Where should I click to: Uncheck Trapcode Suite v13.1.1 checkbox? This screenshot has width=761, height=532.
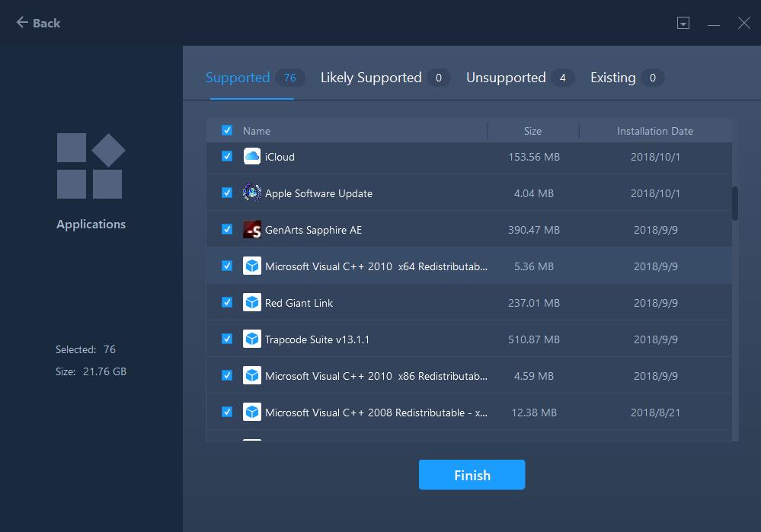tap(227, 339)
